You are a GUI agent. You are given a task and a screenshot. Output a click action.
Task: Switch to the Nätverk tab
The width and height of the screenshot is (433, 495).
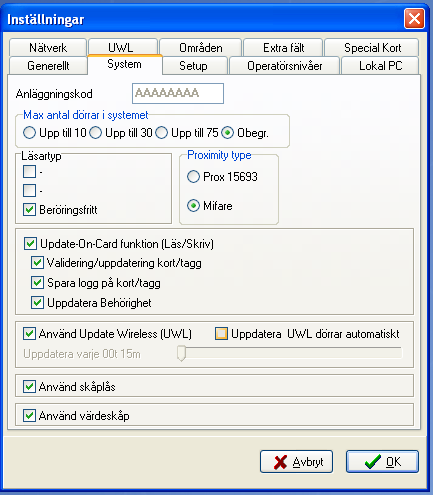[48, 48]
